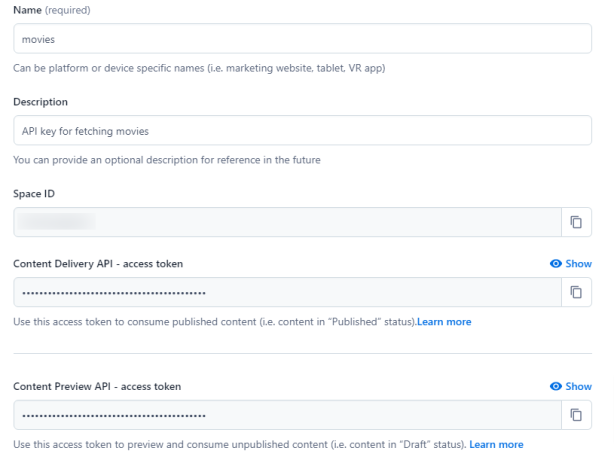Open Learn more about Draft content

[496, 444]
